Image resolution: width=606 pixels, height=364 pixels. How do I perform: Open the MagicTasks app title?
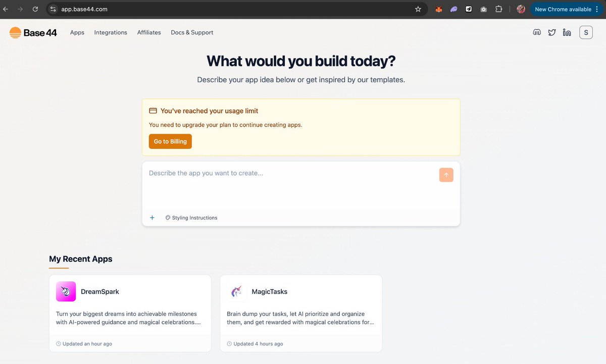(x=270, y=291)
